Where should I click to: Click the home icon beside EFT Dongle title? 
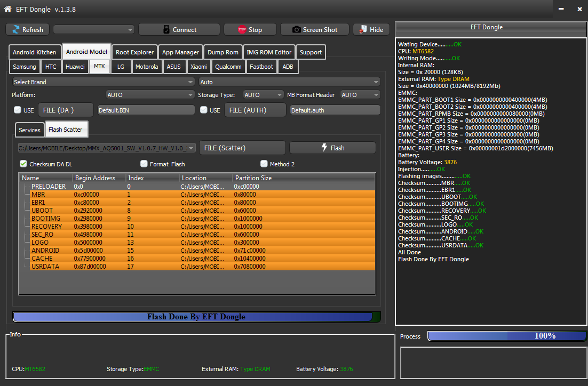click(7, 9)
